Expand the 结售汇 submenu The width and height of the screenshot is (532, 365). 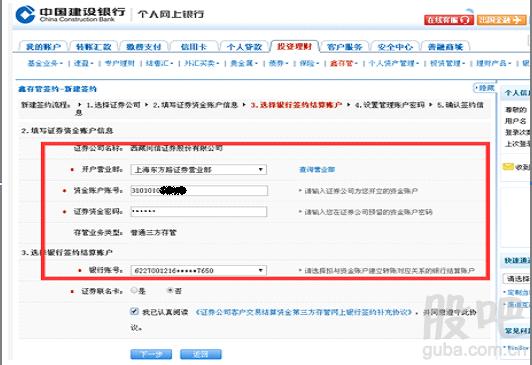tap(159, 63)
